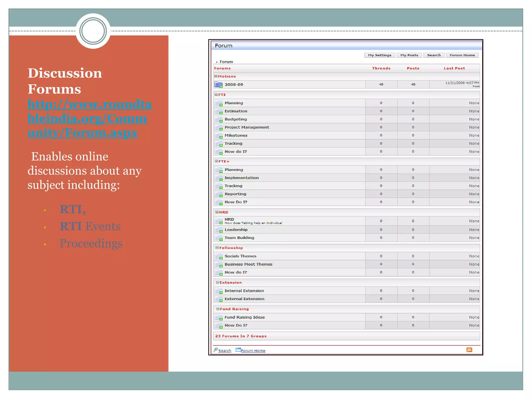Open the My Settings button

379,55
